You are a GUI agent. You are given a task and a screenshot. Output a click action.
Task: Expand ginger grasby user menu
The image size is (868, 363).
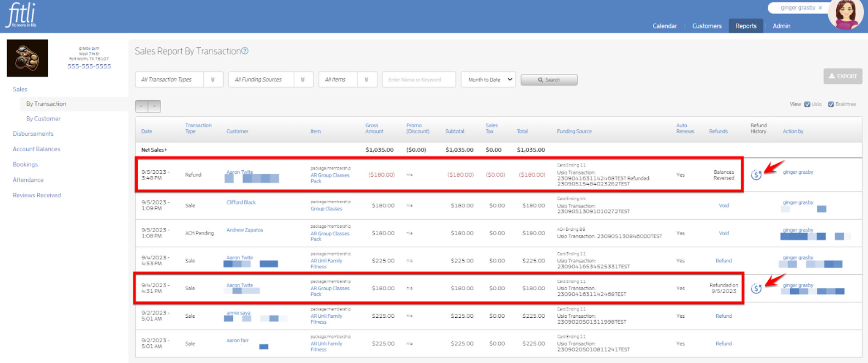click(801, 8)
